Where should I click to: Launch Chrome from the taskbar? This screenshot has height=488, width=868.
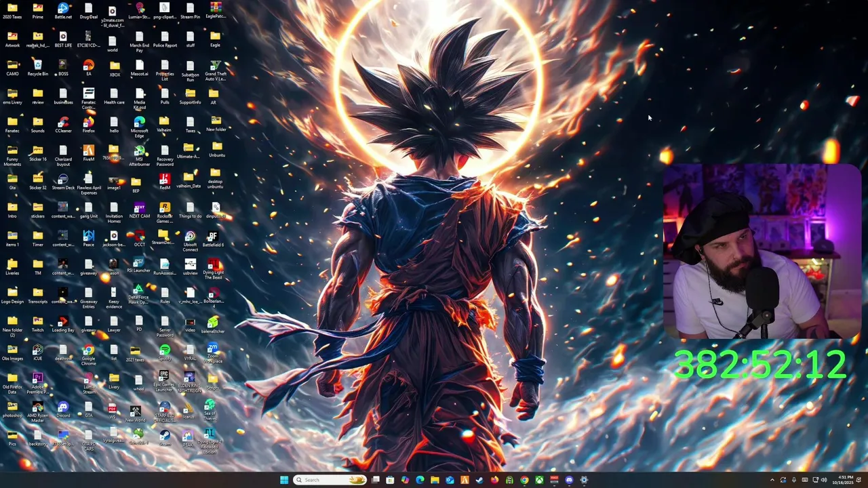pyautogui.click(x=524, y=480)
